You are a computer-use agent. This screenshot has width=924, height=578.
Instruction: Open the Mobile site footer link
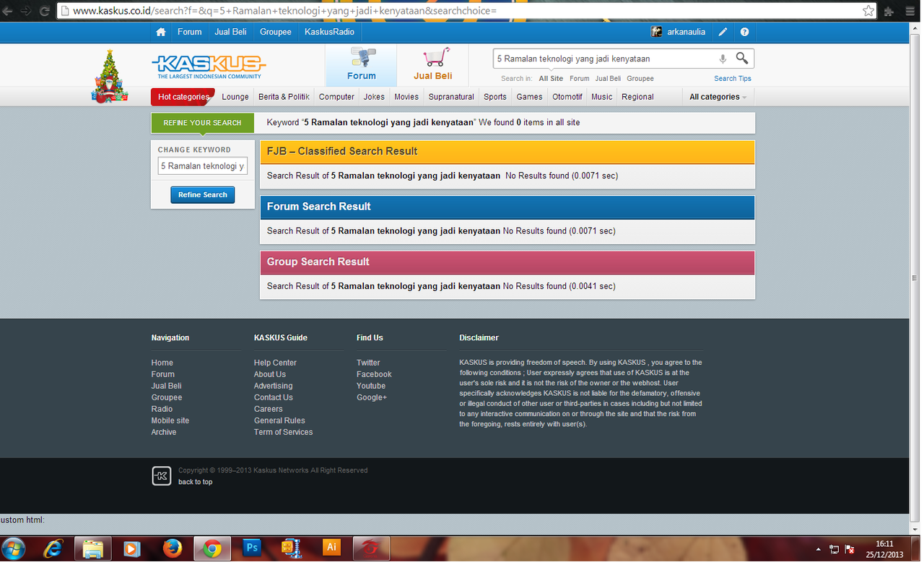click(170, 420)
